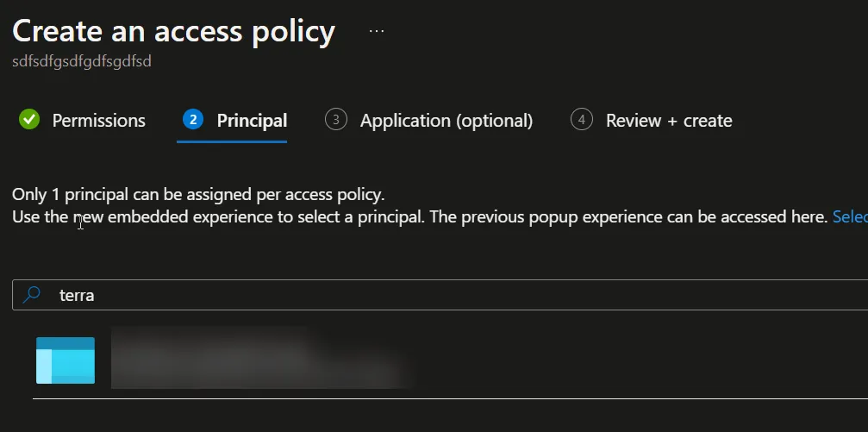This screenshot has height=432, width=868.
Task: Click the "Only 1 principal" notice text
Action: tap(198, 194)
